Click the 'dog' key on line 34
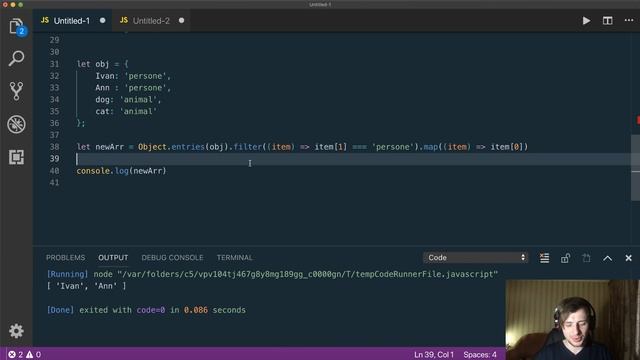640x360 pixels. coord(102,100)
